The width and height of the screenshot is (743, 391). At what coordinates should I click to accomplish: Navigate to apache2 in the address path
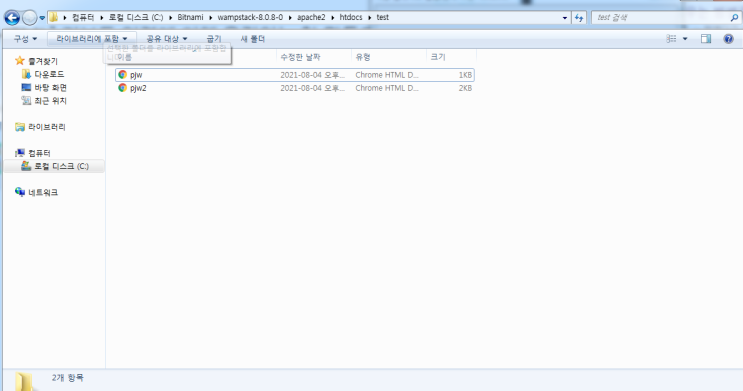tap(311, 18)
